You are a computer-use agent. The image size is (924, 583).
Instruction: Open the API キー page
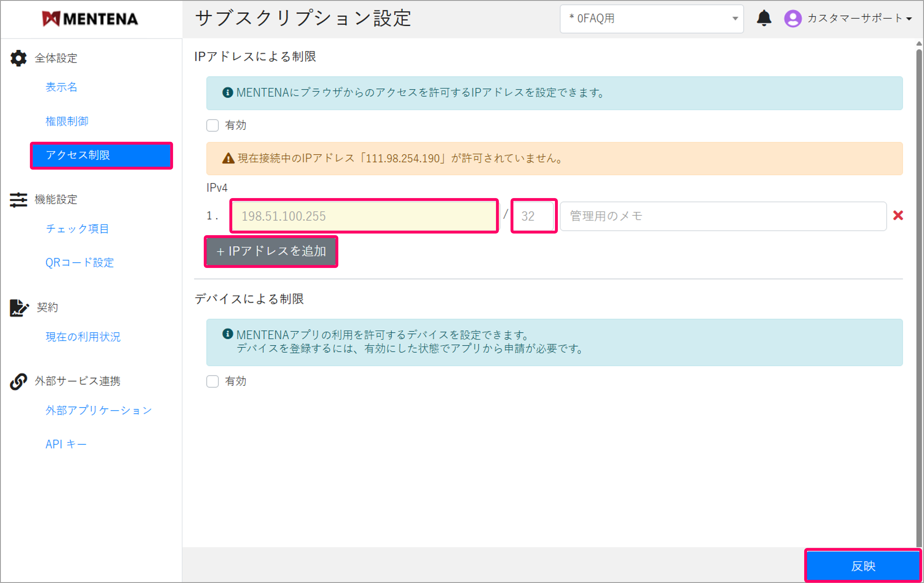[x=66, y=444]
